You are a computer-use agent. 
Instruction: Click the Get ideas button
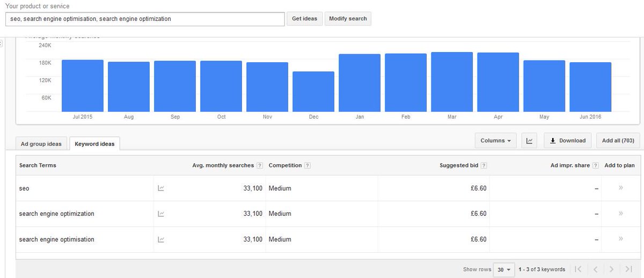point(304,19)
